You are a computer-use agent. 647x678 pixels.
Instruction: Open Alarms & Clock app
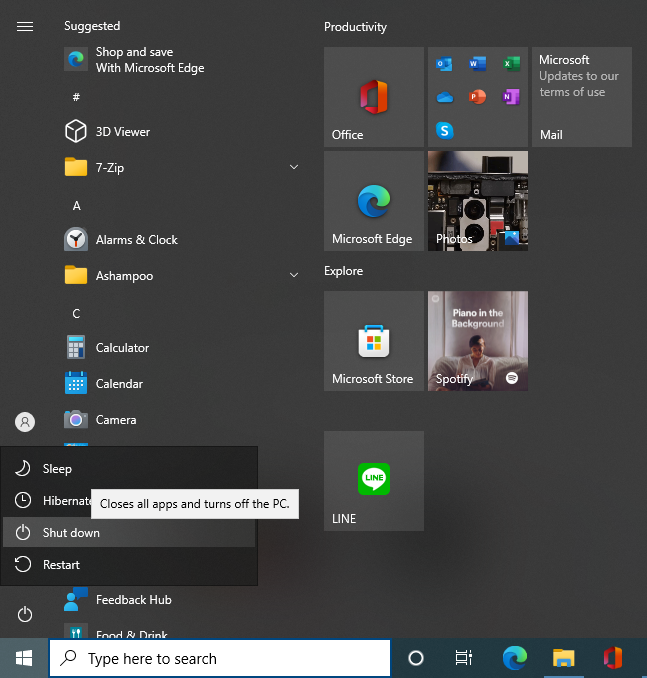point(182,240)
